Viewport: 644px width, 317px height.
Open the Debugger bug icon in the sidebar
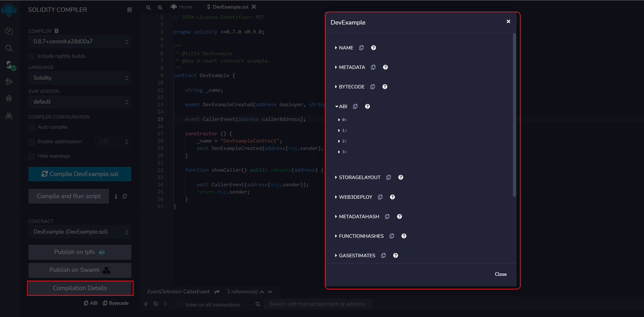click(9, 98)
